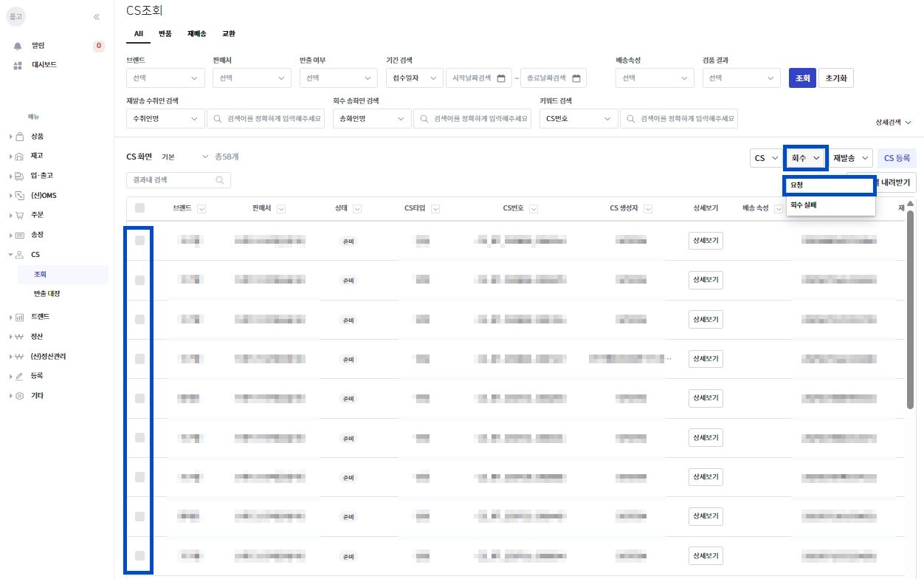Image resolution: width=924 pixels, height=579 pixels.
Task: Open the 알림 bell notifications
Action: coord(18,46)
